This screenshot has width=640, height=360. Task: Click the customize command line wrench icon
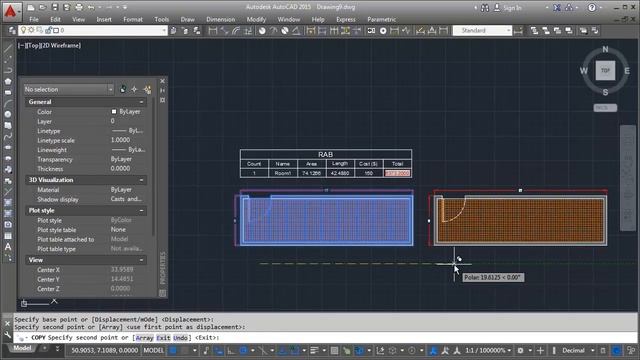[x=7, y=335]
